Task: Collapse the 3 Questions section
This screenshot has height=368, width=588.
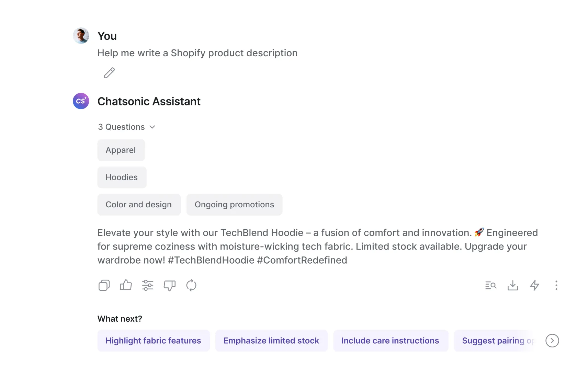Action: 127,127
